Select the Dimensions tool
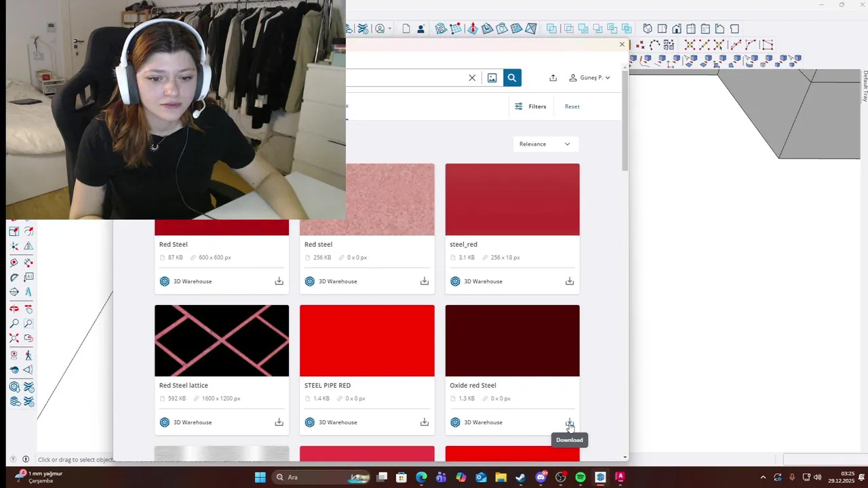The width and height of the screenshot is (868, 488). tap(28, 262)
